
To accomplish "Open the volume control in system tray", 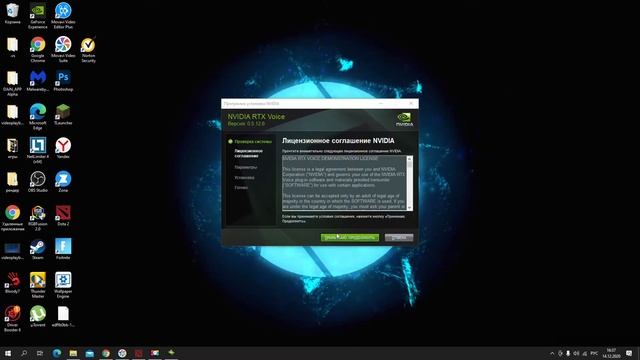I will click(576, 353).
